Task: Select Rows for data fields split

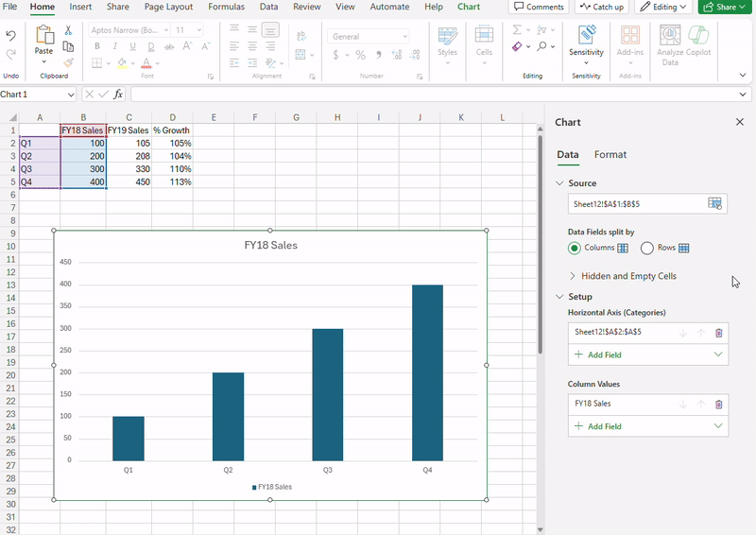Action: 647,248
